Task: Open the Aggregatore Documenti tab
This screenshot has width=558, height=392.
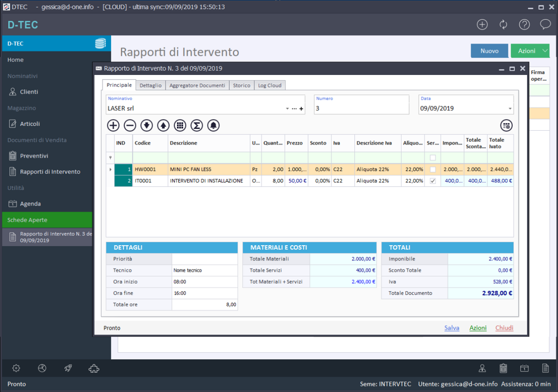Action: pos(197,85)
